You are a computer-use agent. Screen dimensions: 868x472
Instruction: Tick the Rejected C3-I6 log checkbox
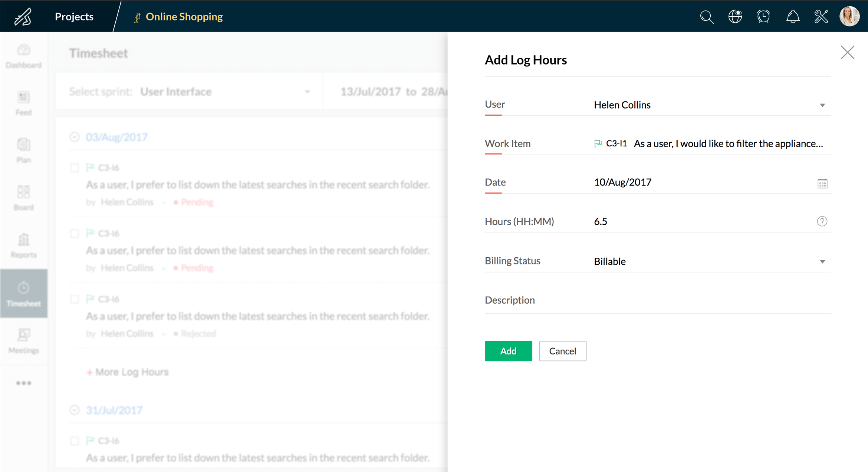75,299
